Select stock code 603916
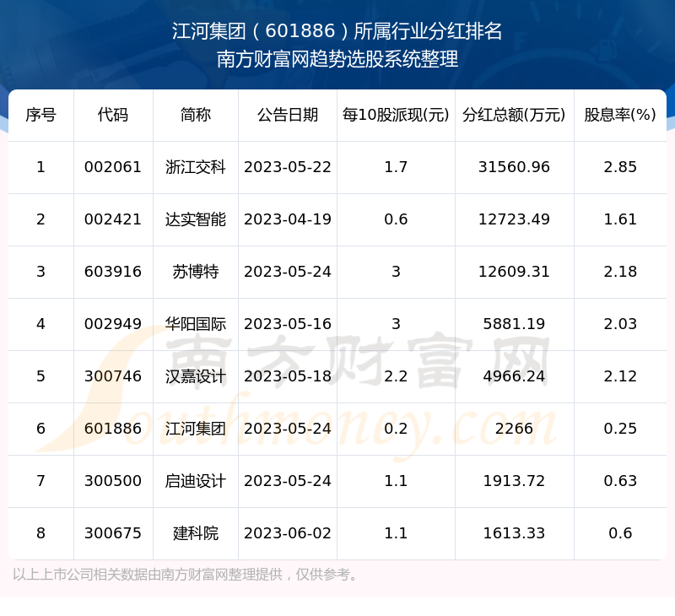The width and height of the screenshot is (675, 616). coord(113,272)
